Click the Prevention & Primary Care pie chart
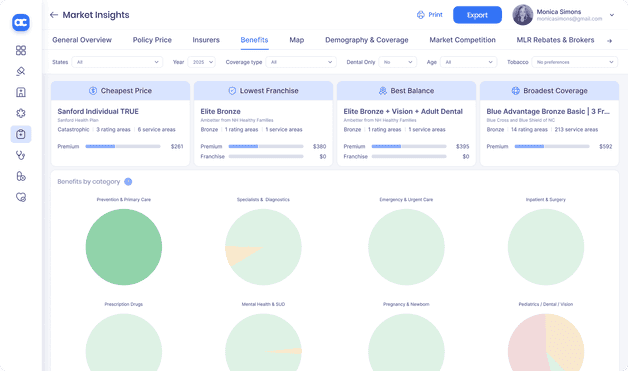628x371 pixels. 124,247
